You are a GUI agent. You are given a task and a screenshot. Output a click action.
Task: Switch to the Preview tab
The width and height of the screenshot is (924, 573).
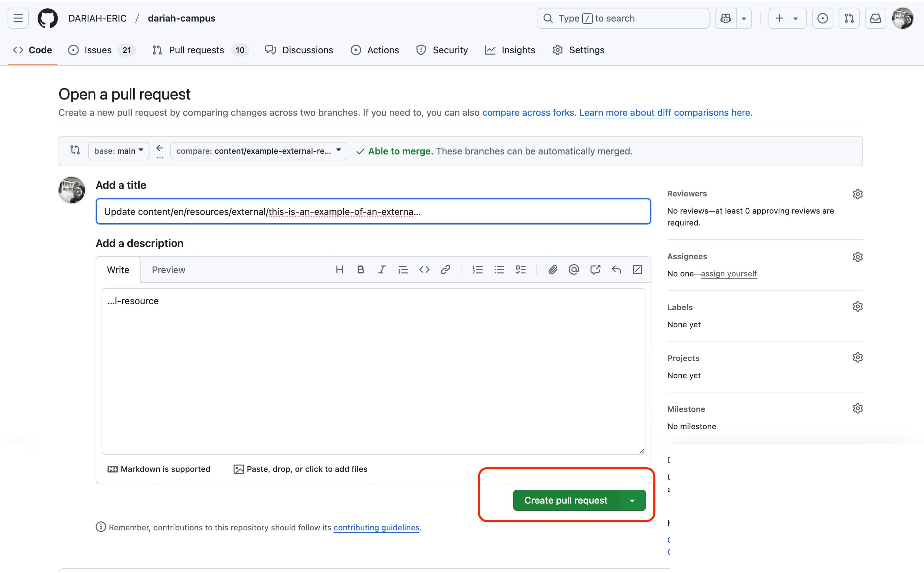point(168,270)
